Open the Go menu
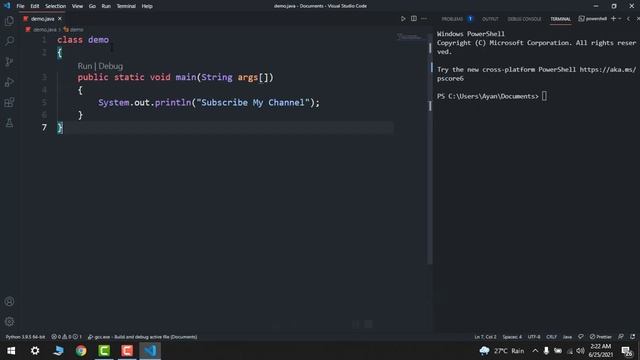 (92, 6)
